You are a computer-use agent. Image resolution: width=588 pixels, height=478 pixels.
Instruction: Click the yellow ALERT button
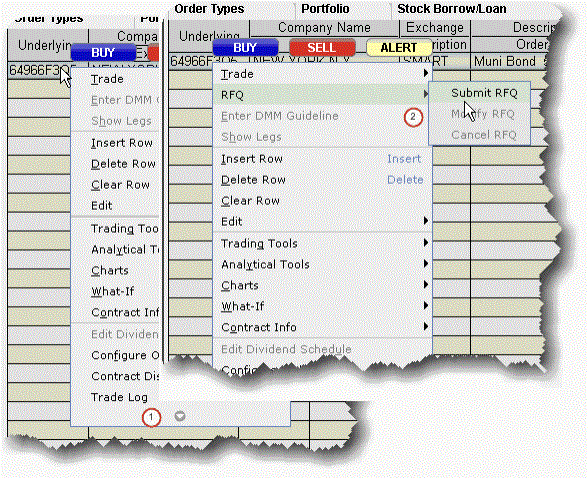coord(399,48)
